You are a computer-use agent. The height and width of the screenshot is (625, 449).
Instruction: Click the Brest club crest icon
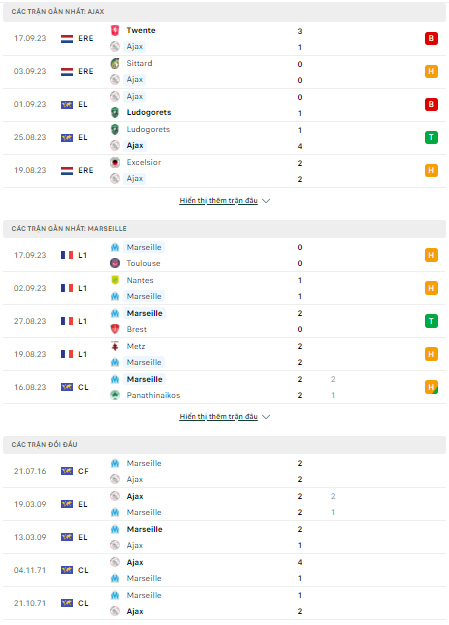tap(115, 329)
